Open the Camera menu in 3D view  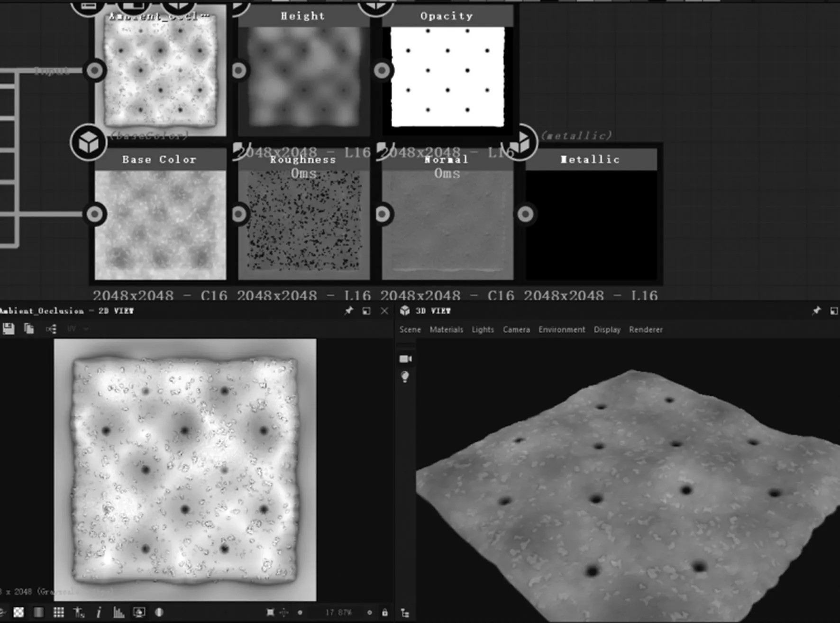point(516,330)
